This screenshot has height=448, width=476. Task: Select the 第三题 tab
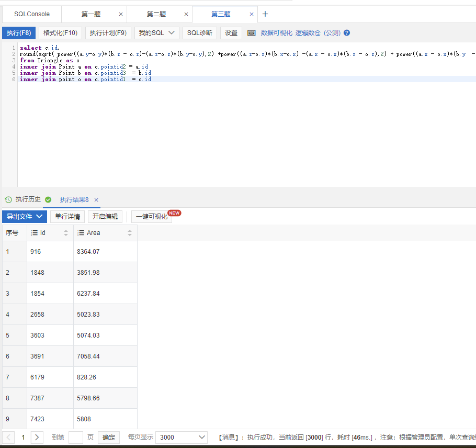221,14
